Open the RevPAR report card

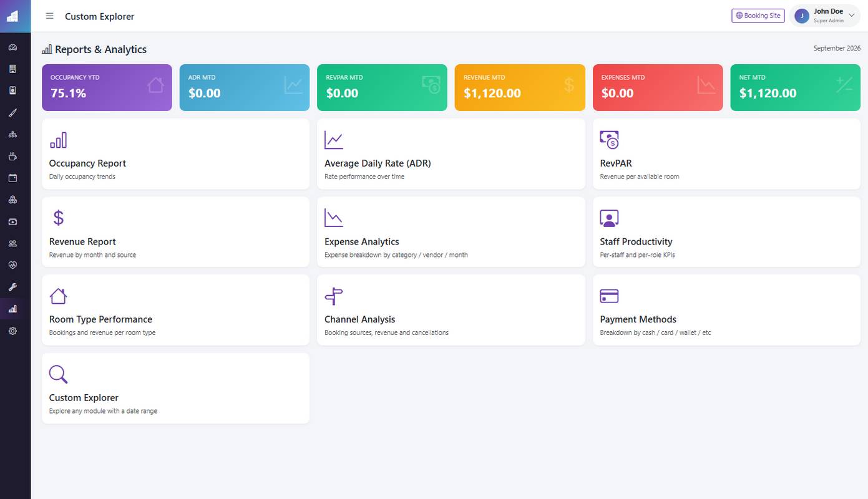(x=726, y=154)
